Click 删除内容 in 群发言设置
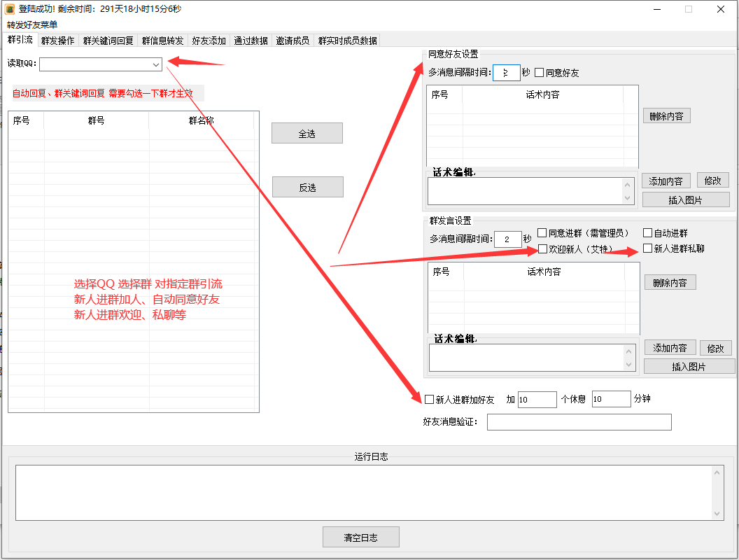 670,282
